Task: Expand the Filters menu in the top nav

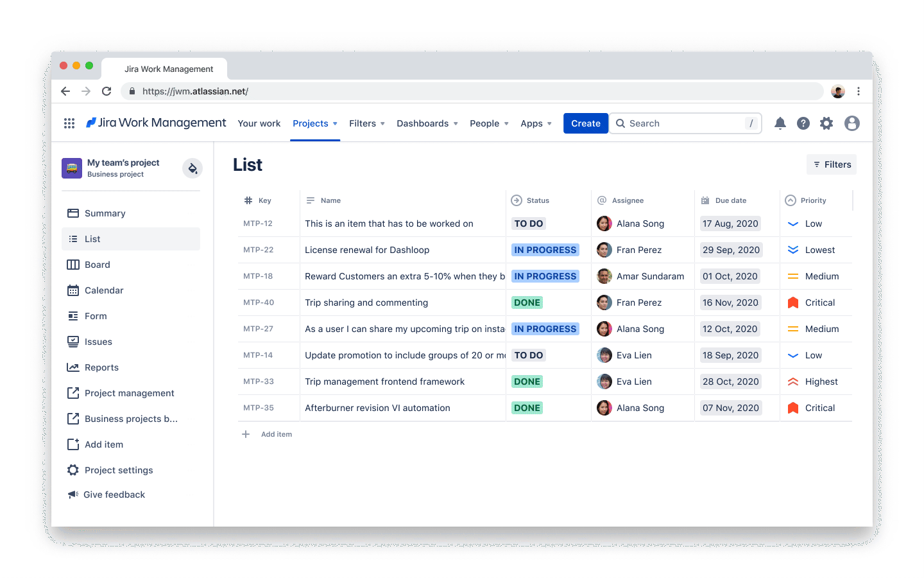Action: pos(367,123)
